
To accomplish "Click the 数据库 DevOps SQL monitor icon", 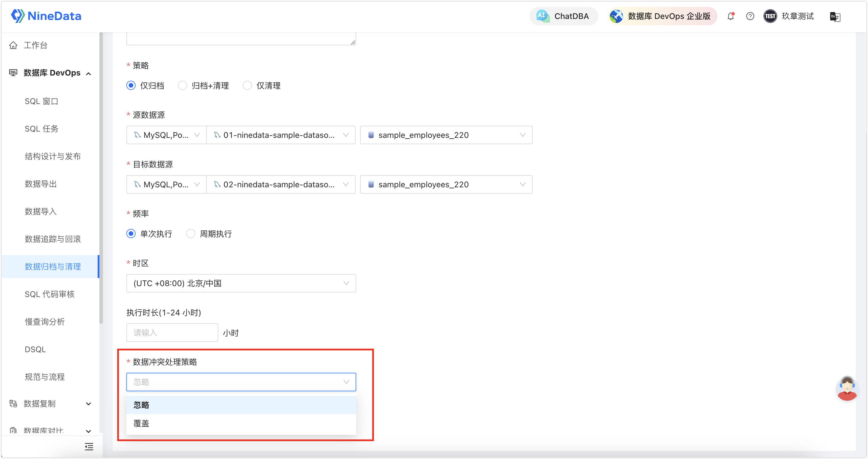I will click(x=13, y=72).
